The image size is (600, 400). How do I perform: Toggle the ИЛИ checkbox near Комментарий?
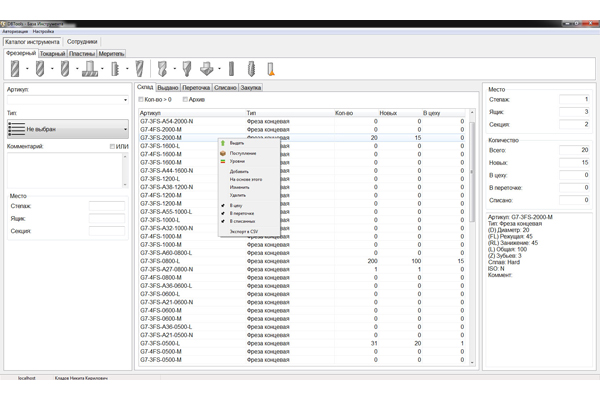coord(112,147)
